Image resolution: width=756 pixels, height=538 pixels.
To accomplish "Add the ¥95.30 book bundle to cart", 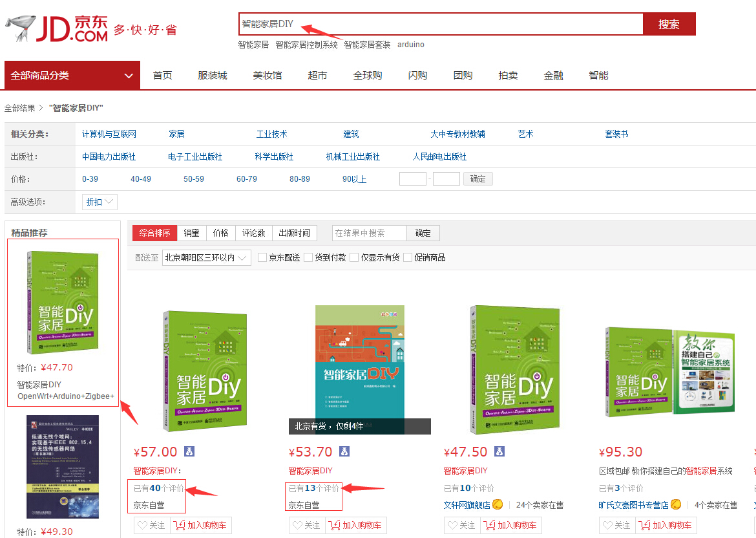I will [x=666, y=525].
